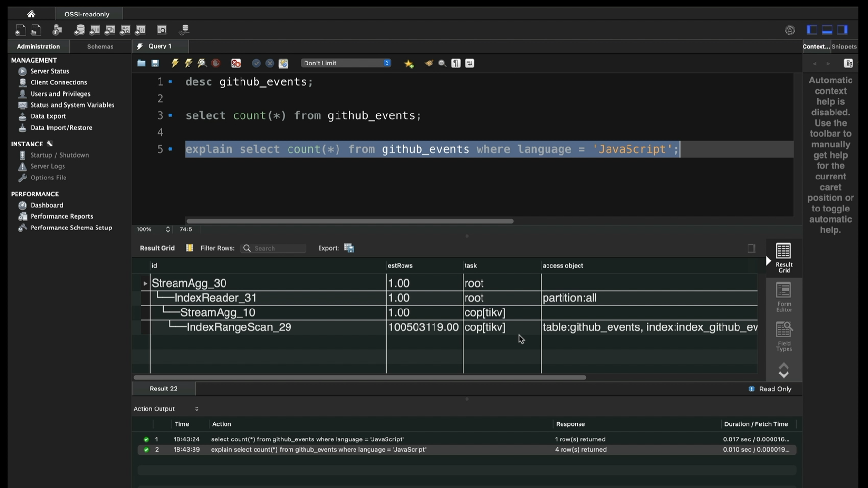Select the Result Grid view button
The image size is (868, 488).
tap(784, 258)
